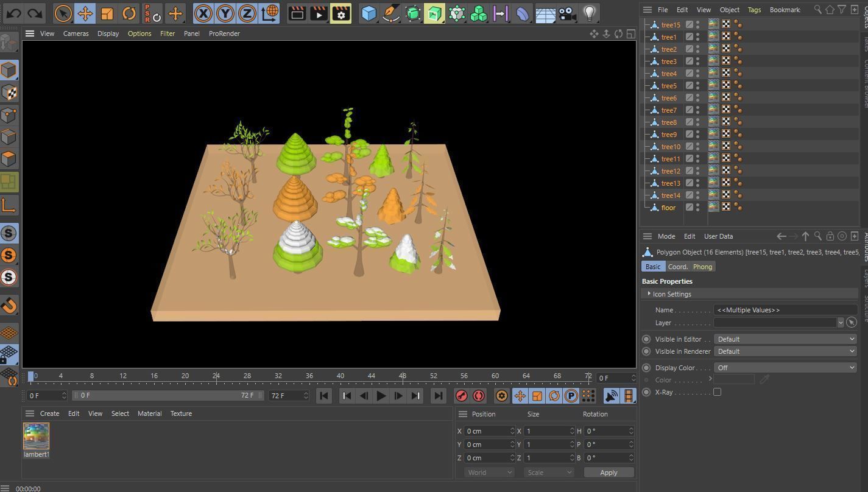
Task: Click the Display Color swatch
Action: 734,379
